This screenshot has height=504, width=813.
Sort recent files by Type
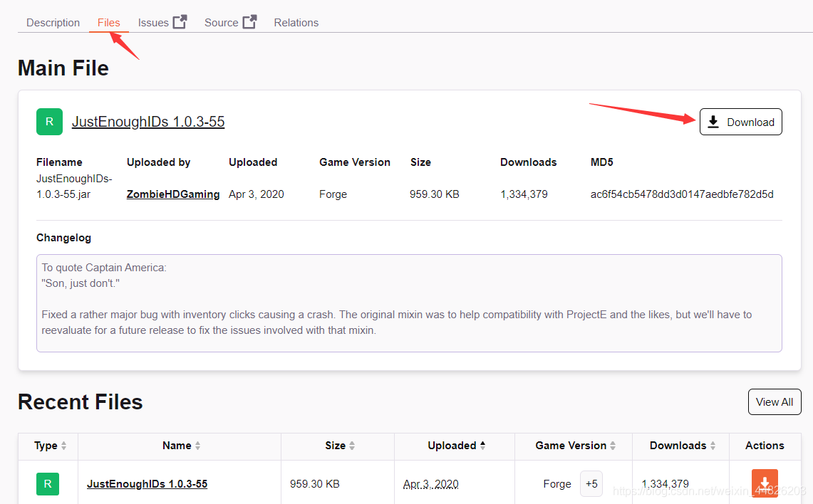(x=51, y=446)
